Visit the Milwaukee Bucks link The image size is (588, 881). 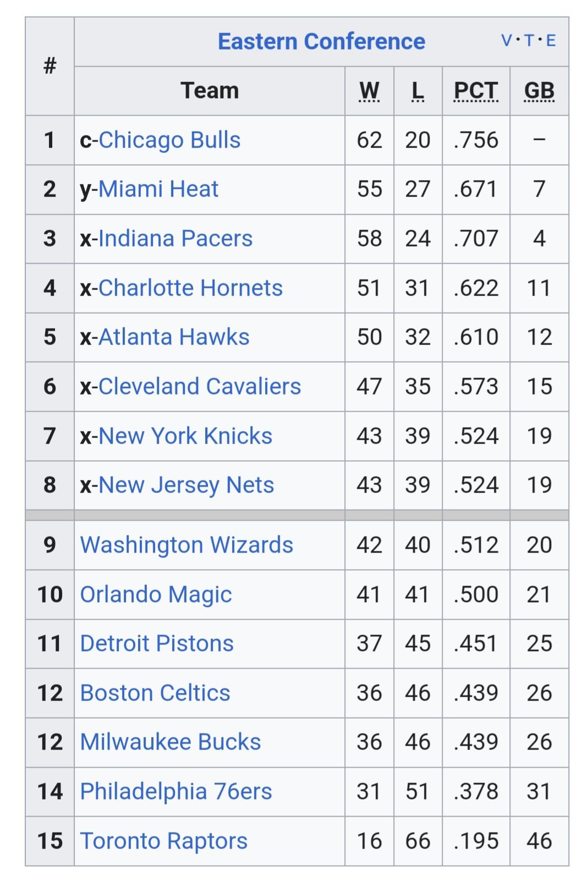[171, 742]
